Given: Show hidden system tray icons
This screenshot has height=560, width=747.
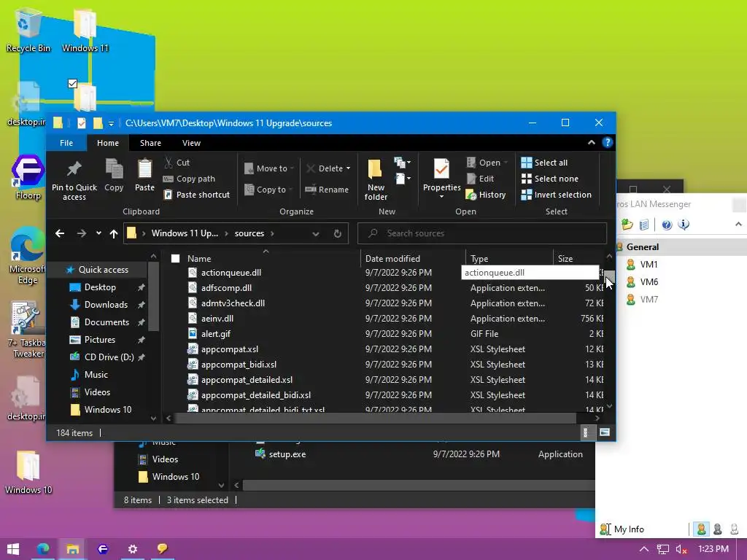Looking at the screenshot, I should point(643,549).
